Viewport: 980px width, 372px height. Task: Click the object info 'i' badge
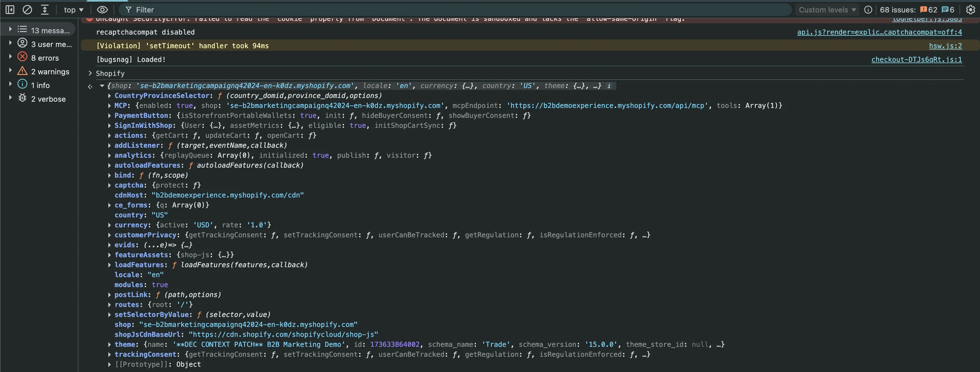609,86
